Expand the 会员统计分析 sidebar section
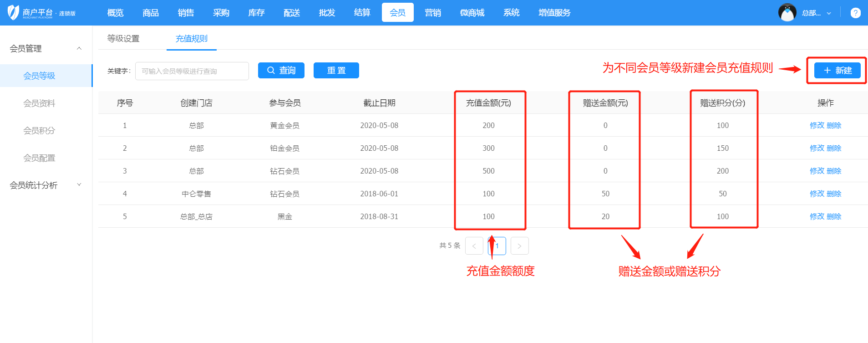 point(79,185)
